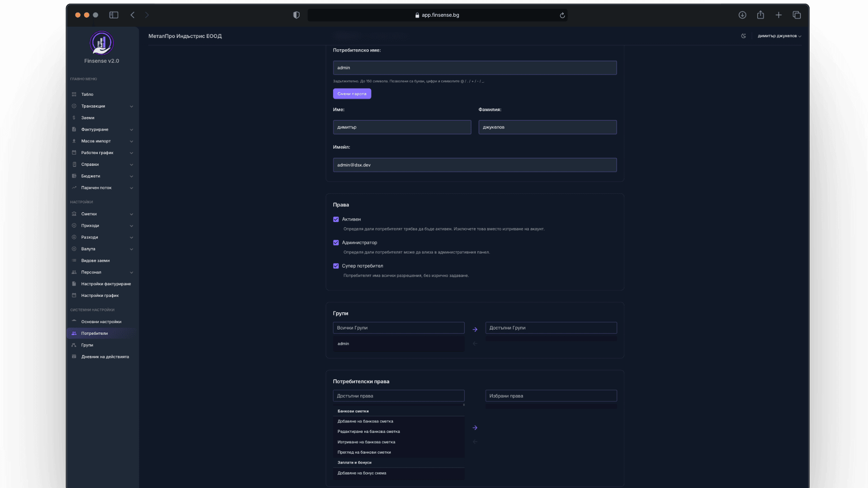The image size is (868, 488).
Task: Click the Име input field
Action: click(402, 127)
